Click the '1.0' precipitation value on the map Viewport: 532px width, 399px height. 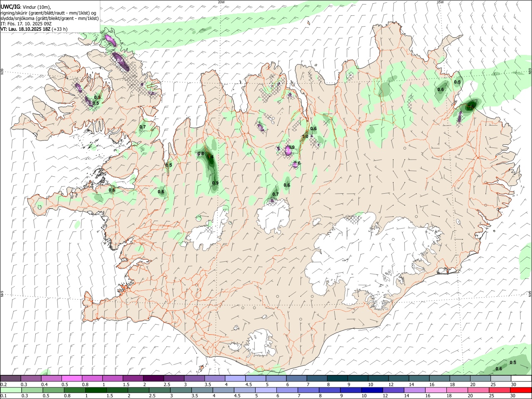(305, 136)
